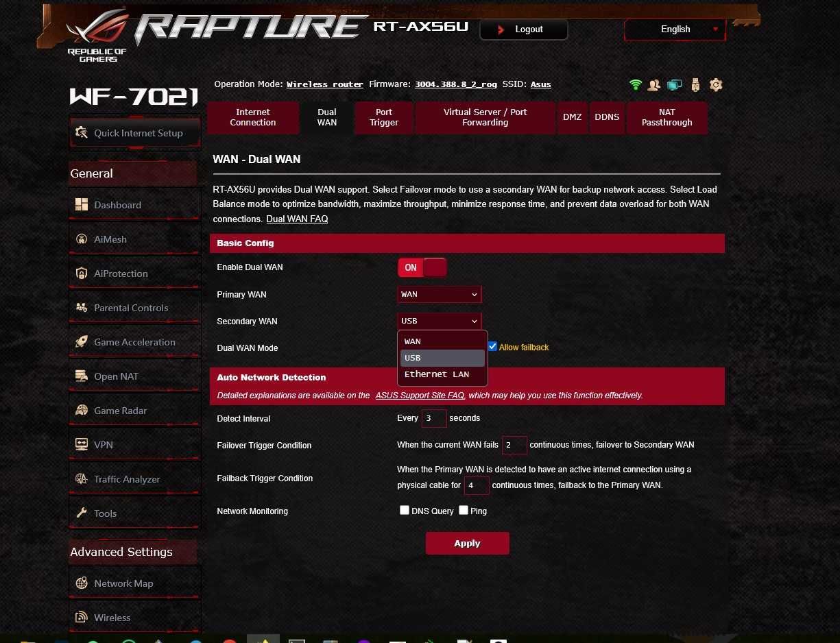Image resolution: width=840 pixels, height=643 pixels.
Task: Open the Primary WAN dropdown
Action: [440, 294]
